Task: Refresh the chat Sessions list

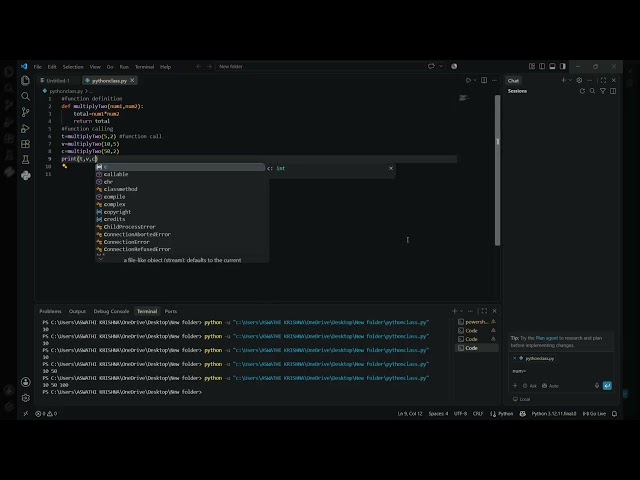Action: point(582,91)
